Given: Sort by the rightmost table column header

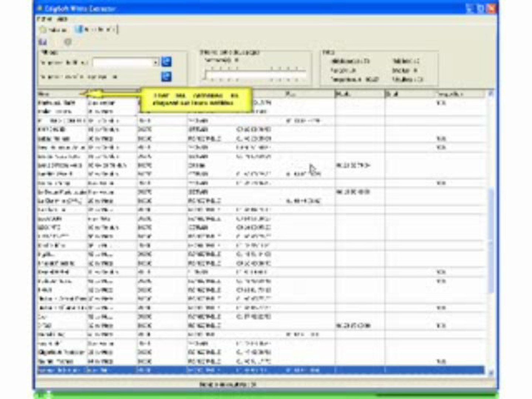Looking at the screenshot, I should [460, 94].
